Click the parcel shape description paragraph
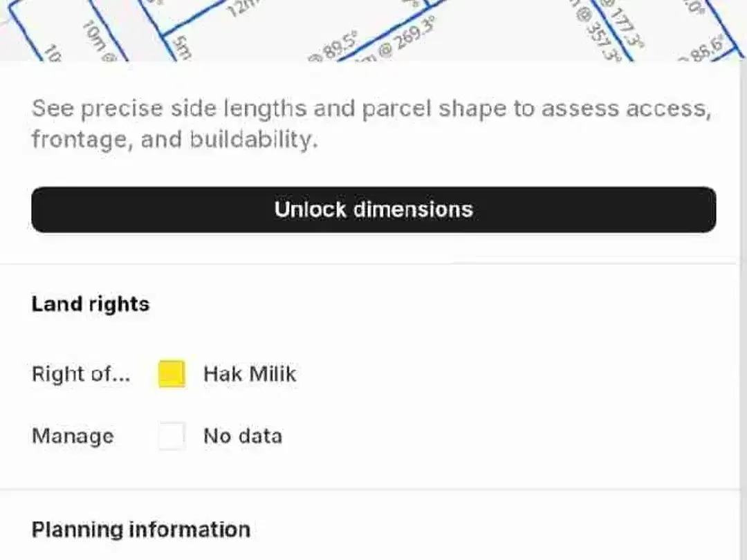Image resolution: width=747 pixels, height=560 pixels. (371, 124)
